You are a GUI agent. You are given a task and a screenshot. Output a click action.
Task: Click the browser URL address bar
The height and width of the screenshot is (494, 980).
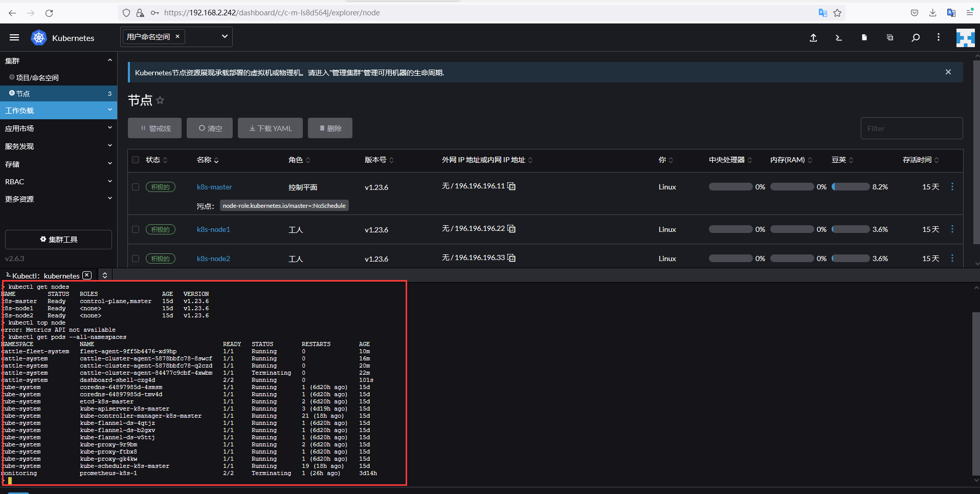pyautogui.click(x=481, y=13)
